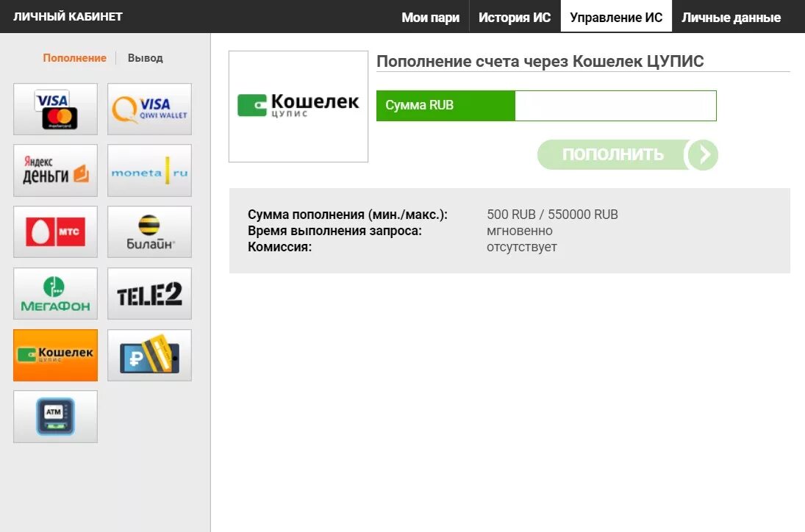The image size is (805, 532).
Task: Choose Visa QIWI Wallet payment option
Action: 149,109
